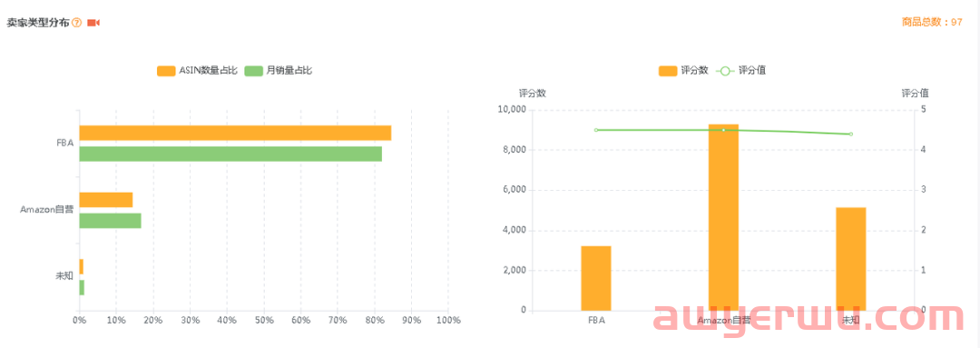Toggle the 评分值 line legend
The image size is (980, 348).
coord(741,71)
